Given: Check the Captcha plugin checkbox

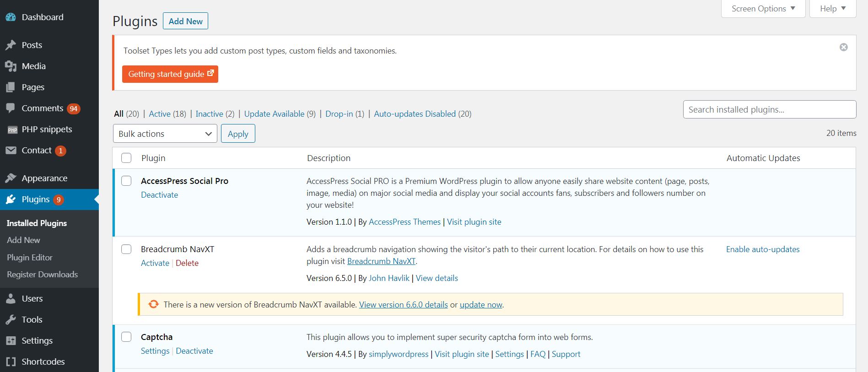Looking at the screenshot, I should [126, 337].
